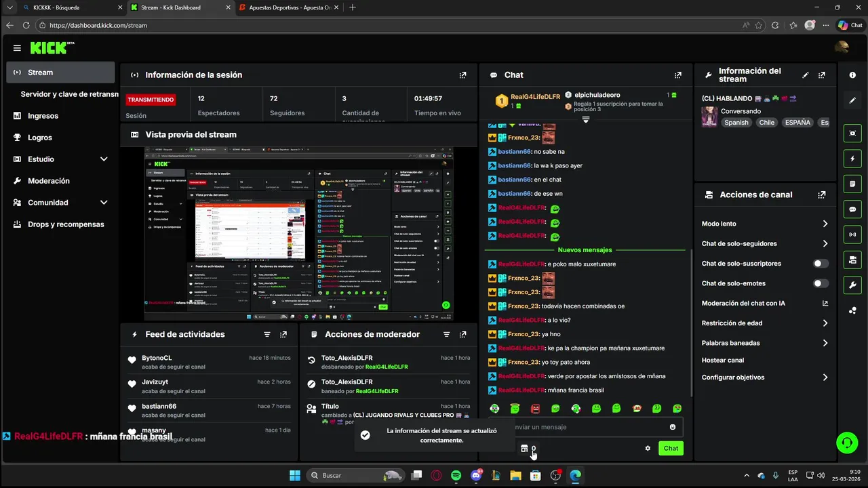Reload the page with browser refresh button
868x488 pixels.
(x=26, y=25)
